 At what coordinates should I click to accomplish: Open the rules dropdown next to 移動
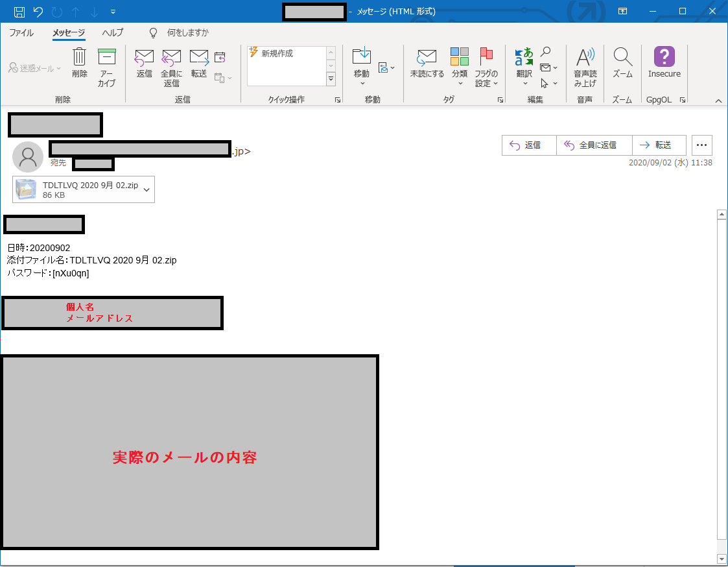tap(387, 68)
